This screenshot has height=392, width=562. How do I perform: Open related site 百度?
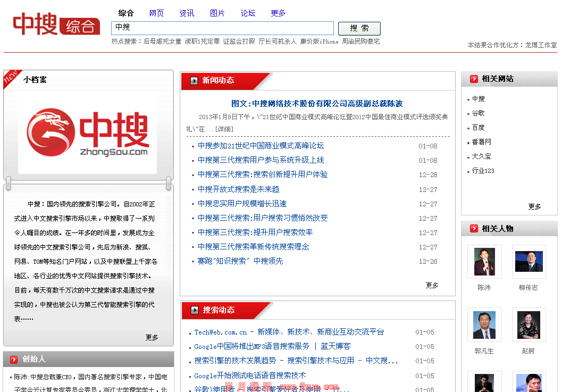[x=478, y=128]
